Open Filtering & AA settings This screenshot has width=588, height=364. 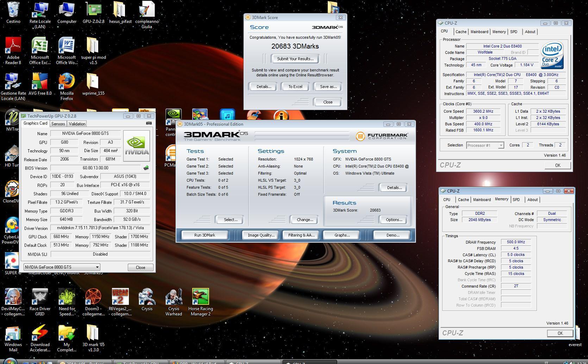301,235
